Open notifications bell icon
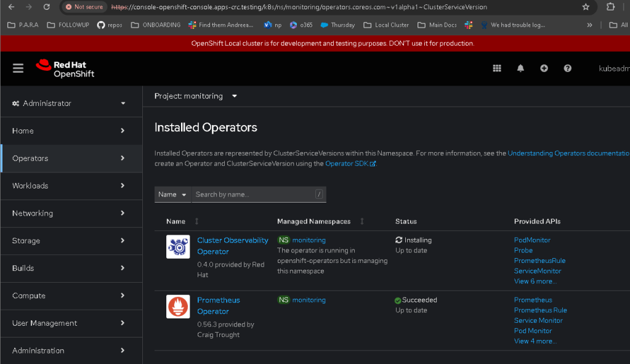The image size is (630, 364). (520, 68)
